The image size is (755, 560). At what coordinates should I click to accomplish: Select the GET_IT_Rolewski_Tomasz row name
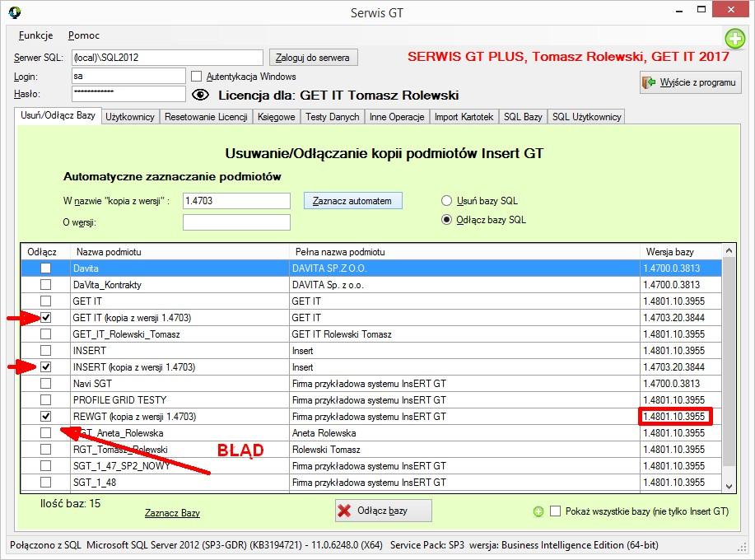click(126, 334)
